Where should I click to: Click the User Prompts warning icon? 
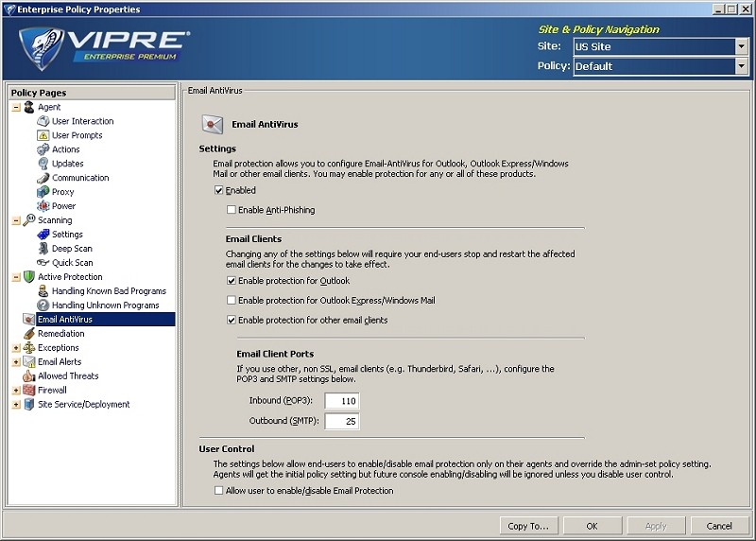[43, 135]
